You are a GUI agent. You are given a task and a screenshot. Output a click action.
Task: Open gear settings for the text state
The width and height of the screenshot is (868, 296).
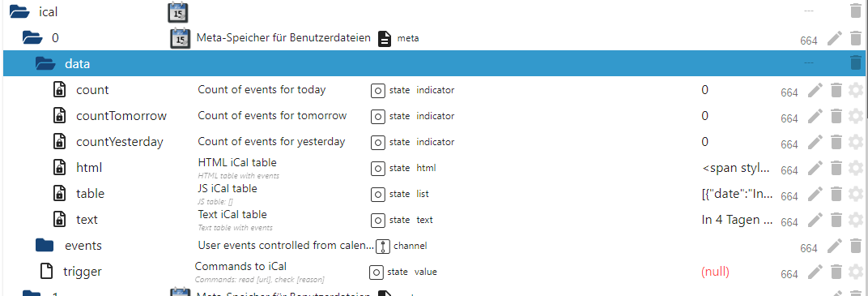point(856,220)
